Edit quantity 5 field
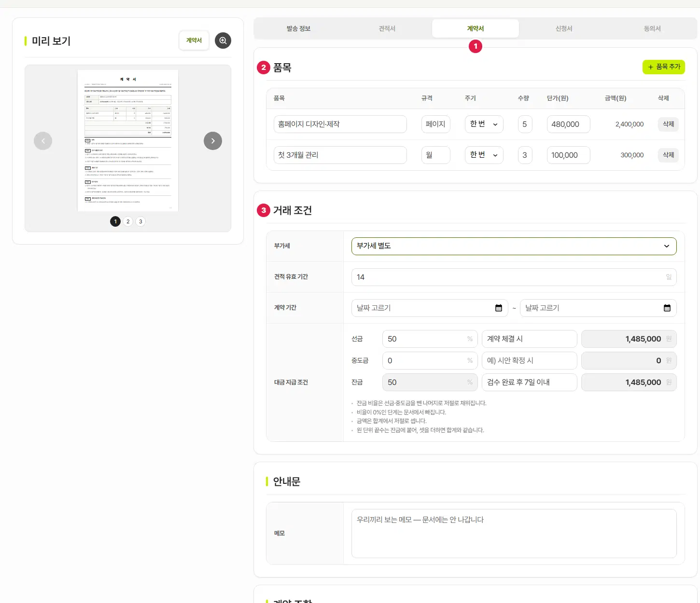Screen dimensions: 700x603 [525, 124]
